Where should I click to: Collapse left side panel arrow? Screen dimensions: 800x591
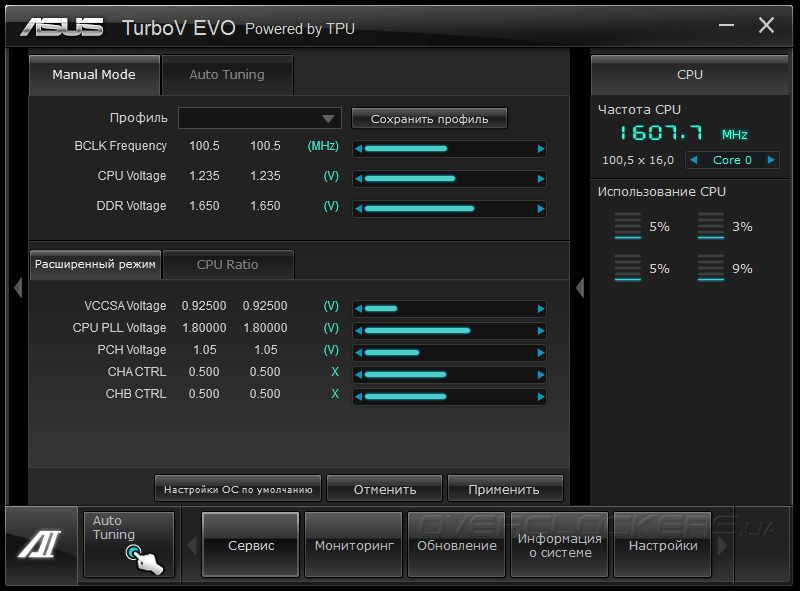18,288
